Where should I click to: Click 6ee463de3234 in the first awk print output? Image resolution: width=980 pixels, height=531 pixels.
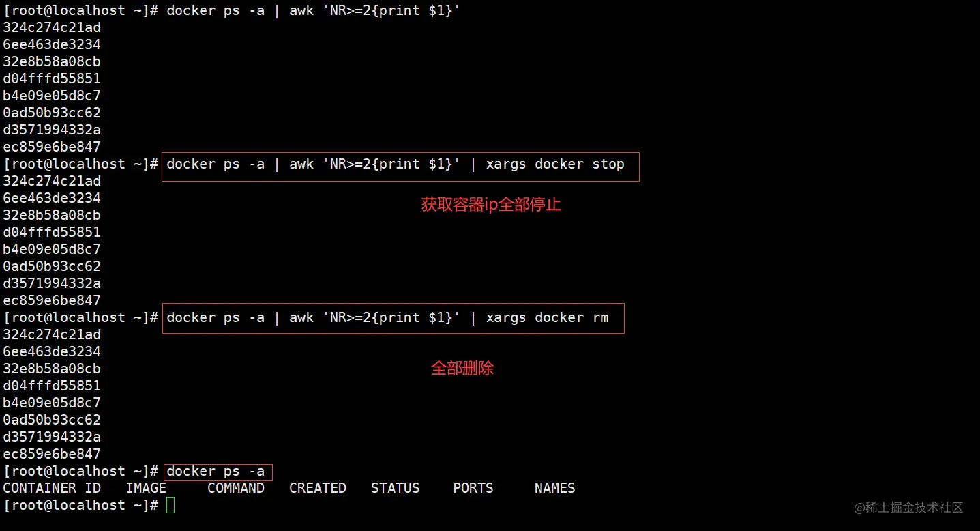click(52, 44)
